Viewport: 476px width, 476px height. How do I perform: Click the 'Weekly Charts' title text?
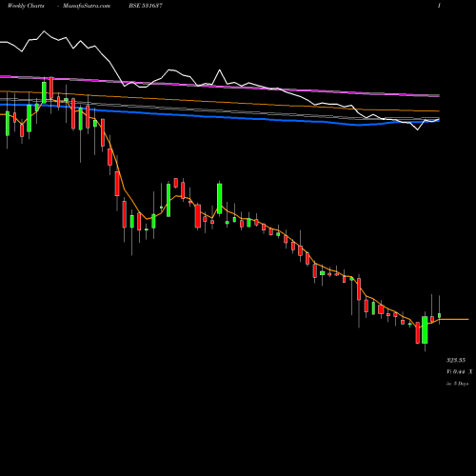26,6
